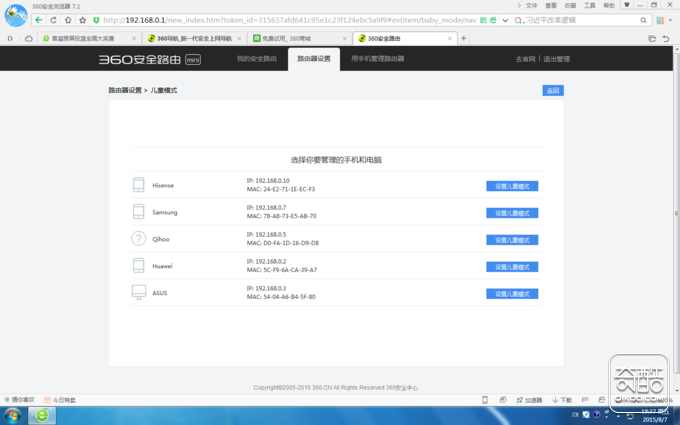680x425 pixels.
Task: Switch to the first browser tab
Action: [x=88, y=39]
